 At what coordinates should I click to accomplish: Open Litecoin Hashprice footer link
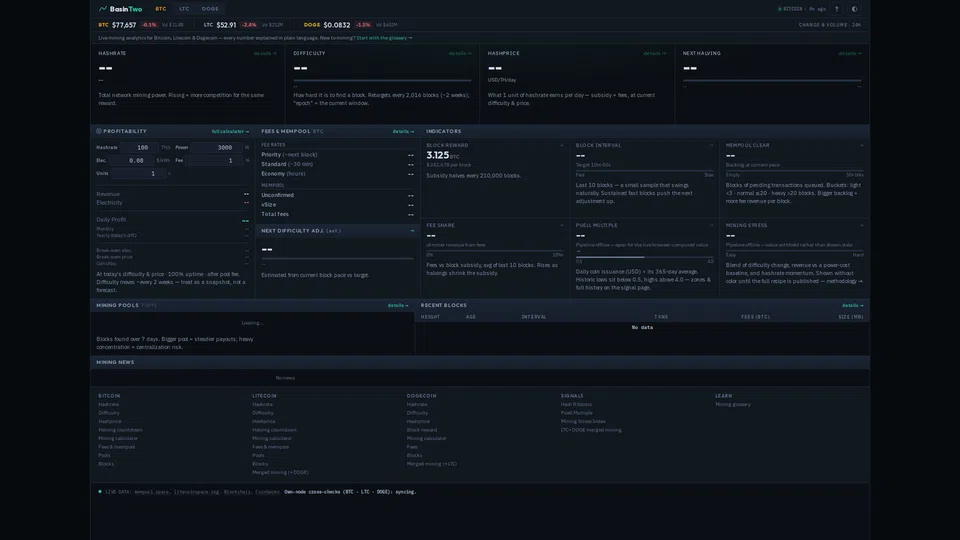263,421
